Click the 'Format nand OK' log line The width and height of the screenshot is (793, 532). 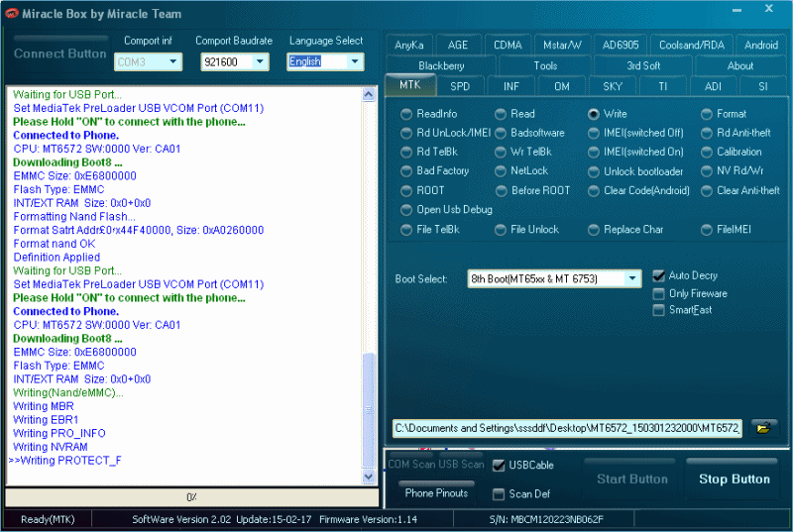pyautogui.click(x=55, y=244)
